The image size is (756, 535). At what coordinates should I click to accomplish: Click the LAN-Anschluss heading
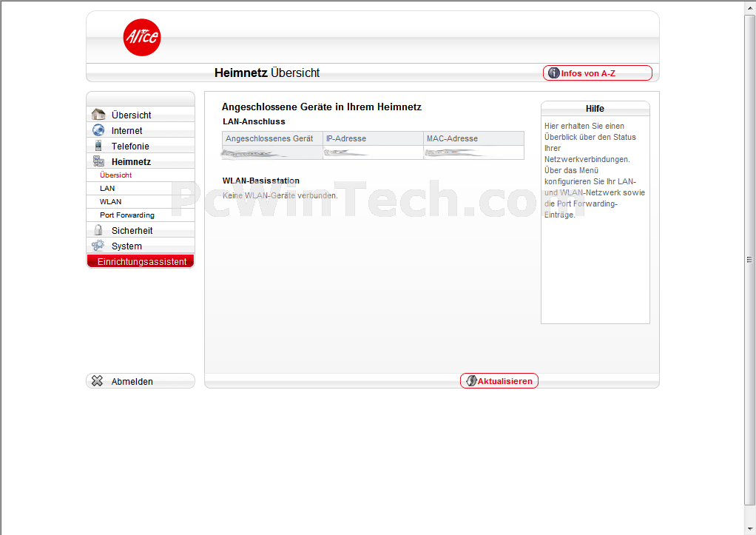[254, 121]
